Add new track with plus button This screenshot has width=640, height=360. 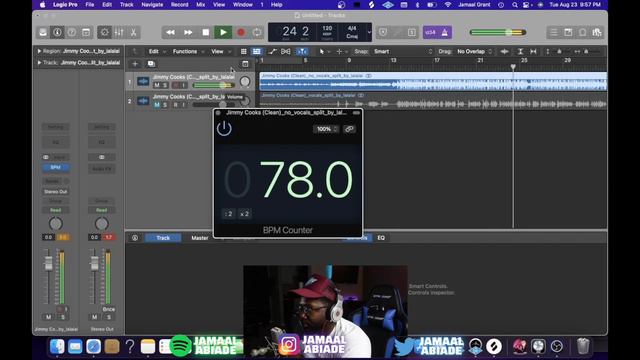[135, 64]
